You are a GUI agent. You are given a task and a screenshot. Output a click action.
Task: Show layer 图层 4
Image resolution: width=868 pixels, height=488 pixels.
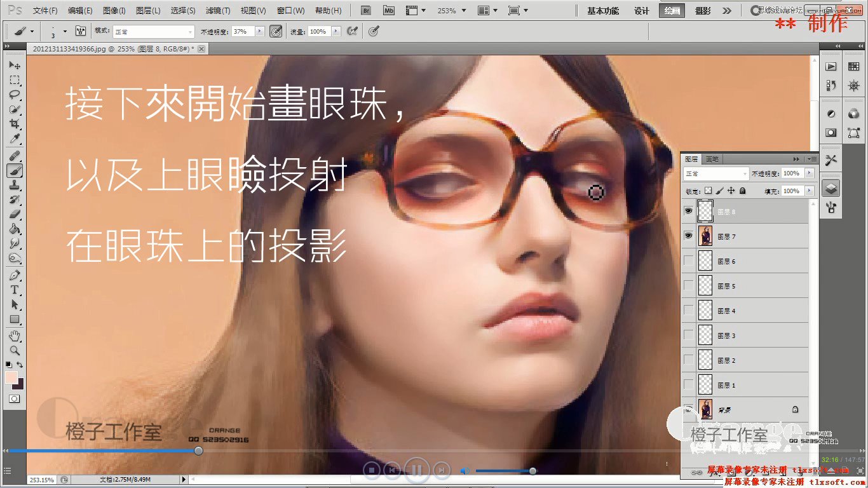(688, 311)
